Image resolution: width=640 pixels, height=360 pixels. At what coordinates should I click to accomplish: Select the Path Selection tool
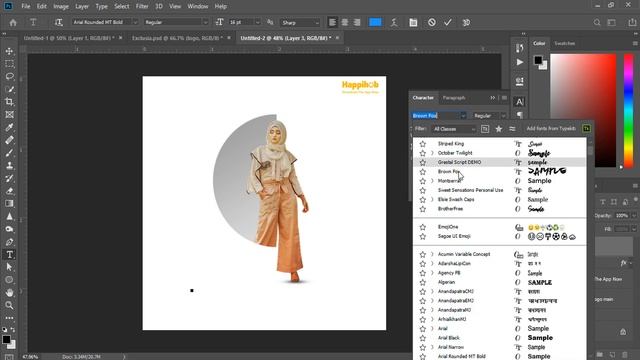(x=9, y=267)
